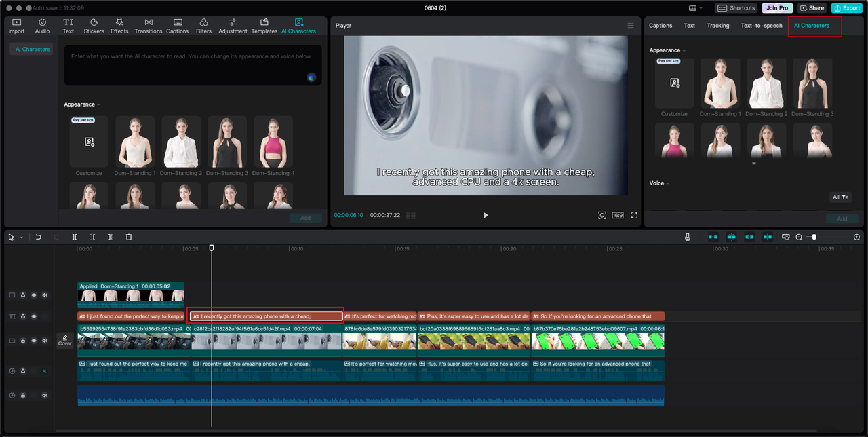Open the Stickers panel icon
Image resolution: width=868 pixels, height=437 pixels.
[94, 26]
